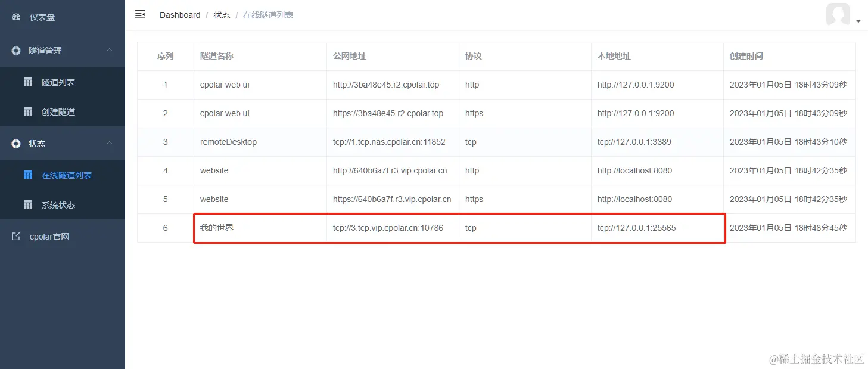Collapse the 状态 menu chevron
Screen dimensions: 868x369
coord(110,143)
